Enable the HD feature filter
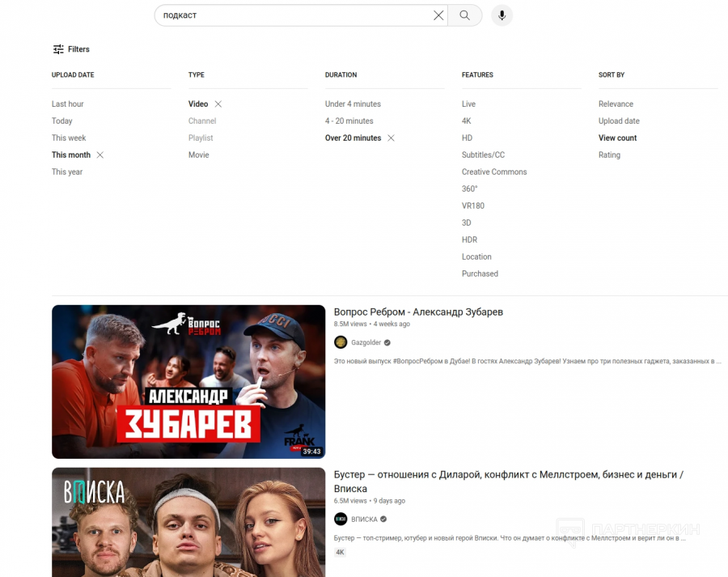 click(x=467, y=138)
